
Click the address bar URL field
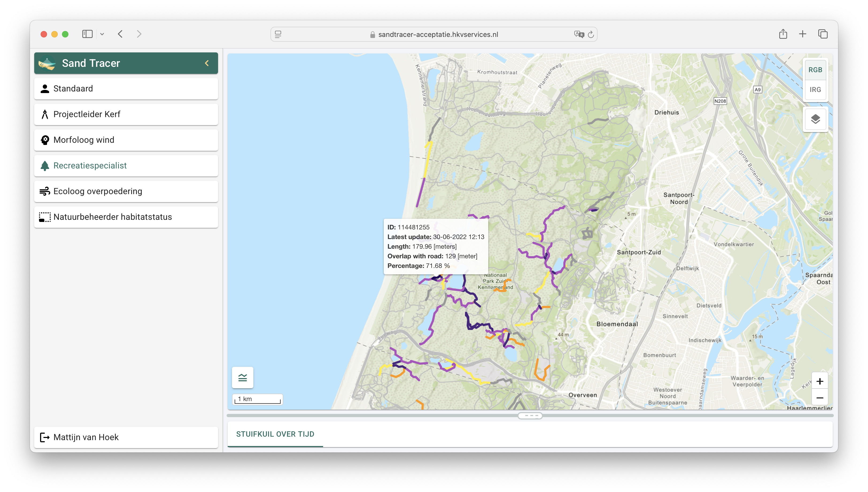(437, 34)
